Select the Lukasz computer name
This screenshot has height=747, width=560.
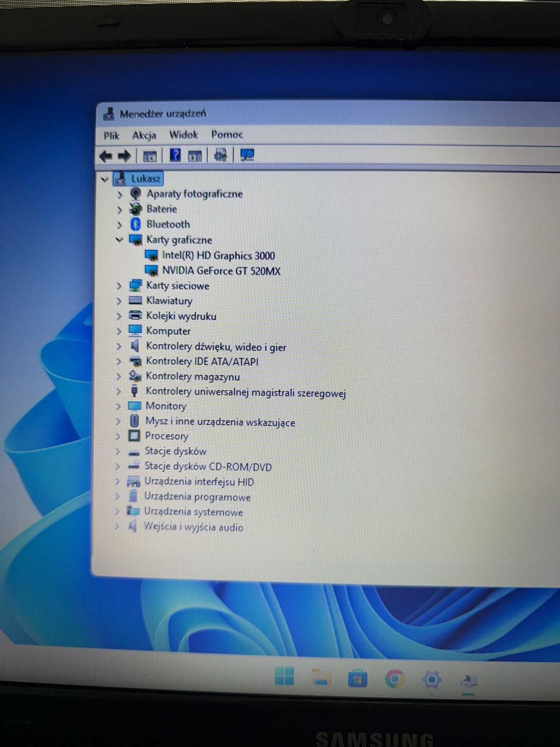[146, 179]
